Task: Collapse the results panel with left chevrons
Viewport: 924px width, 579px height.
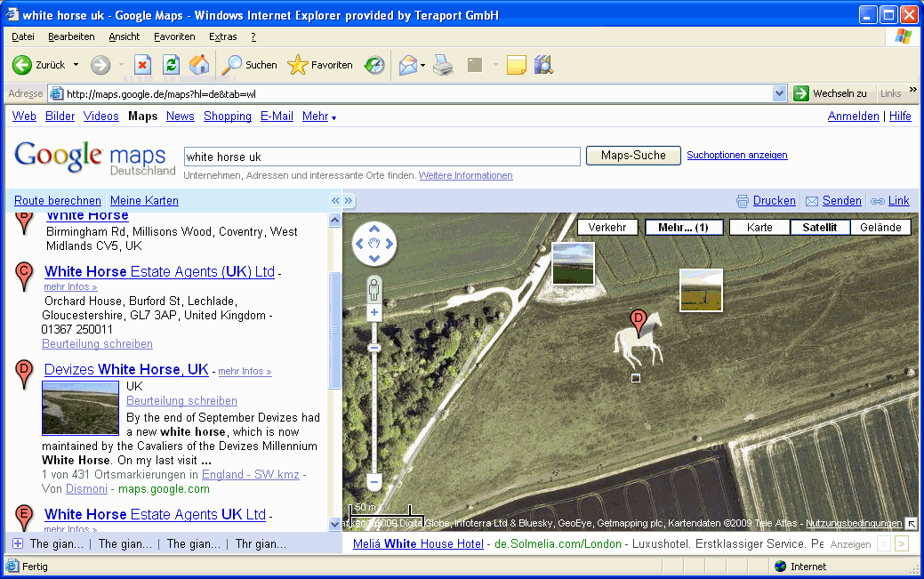Action: (x=335, y=200)
